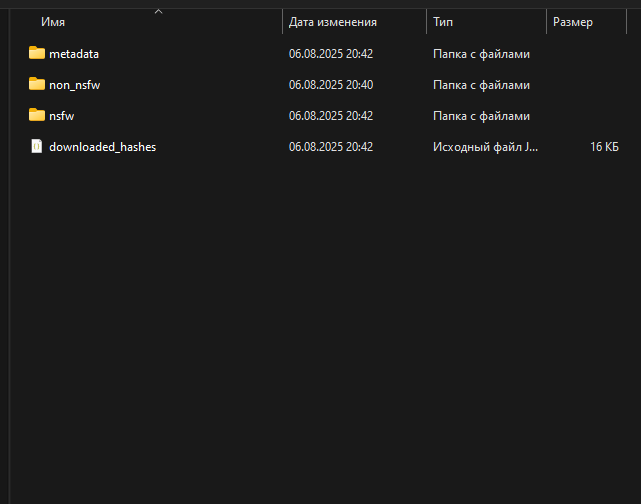Click the 20:40 modified date of non_nsfw
The height and width of the screenshot is (504, 641).
(x=331, y=85)
